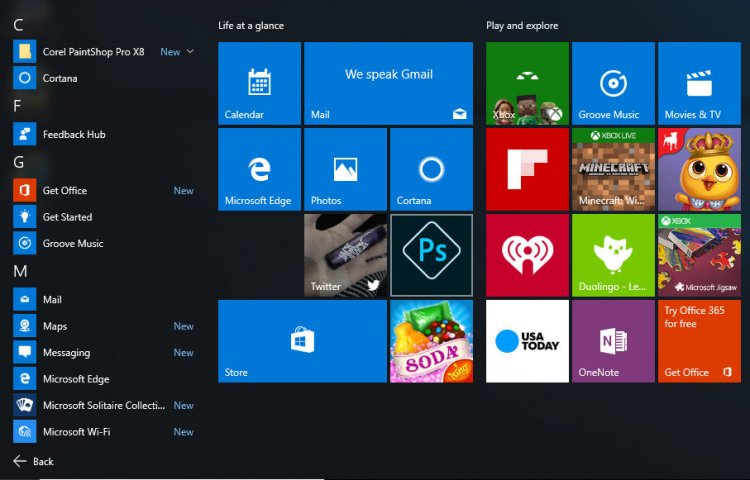The height and width of the screenshot is (480, 750).
Task: Open the red Flipboard tile
Action: (527, 169)
